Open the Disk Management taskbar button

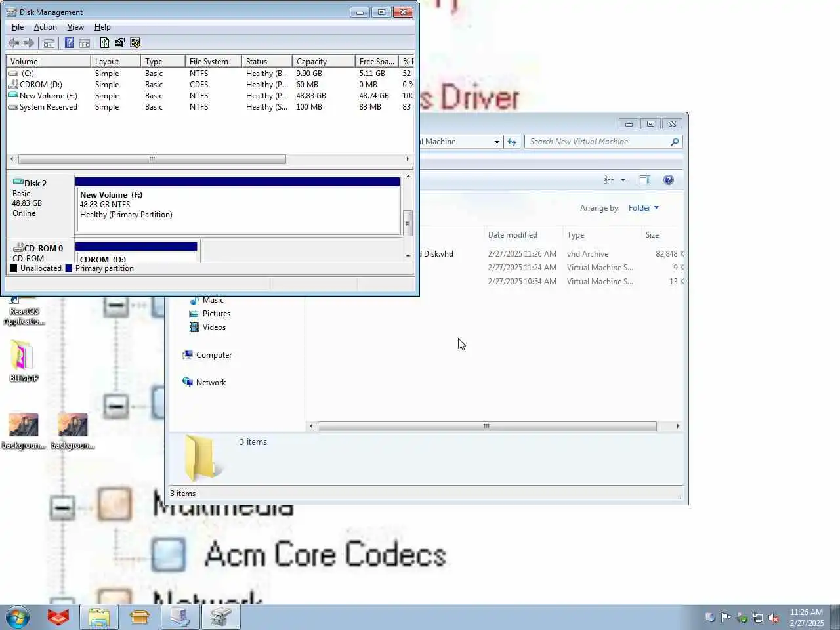click(221, 618)
